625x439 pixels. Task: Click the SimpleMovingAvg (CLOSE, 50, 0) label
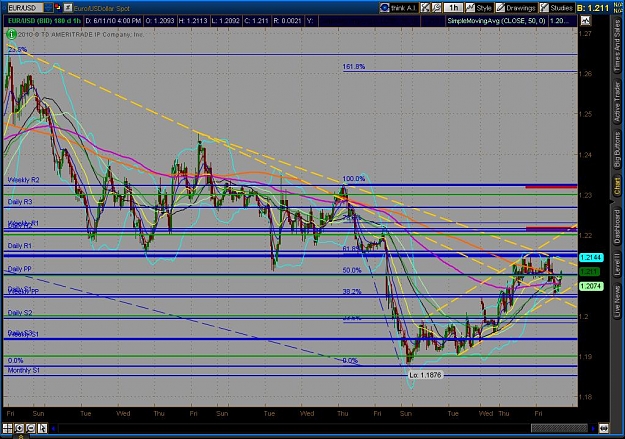pos(496,21)
